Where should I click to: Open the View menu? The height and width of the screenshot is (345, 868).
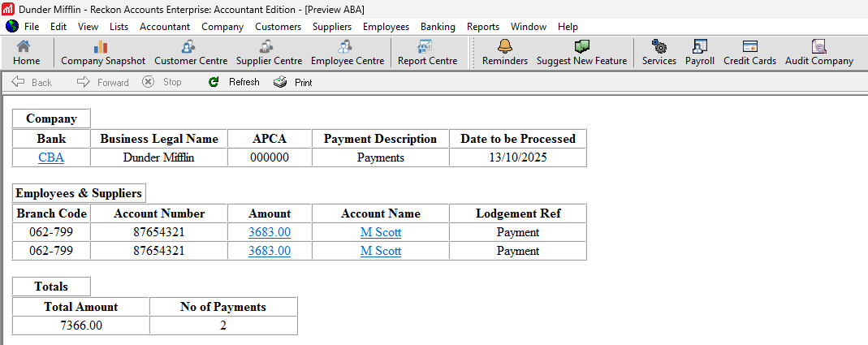pyautogui.click(x=88, y=27)
